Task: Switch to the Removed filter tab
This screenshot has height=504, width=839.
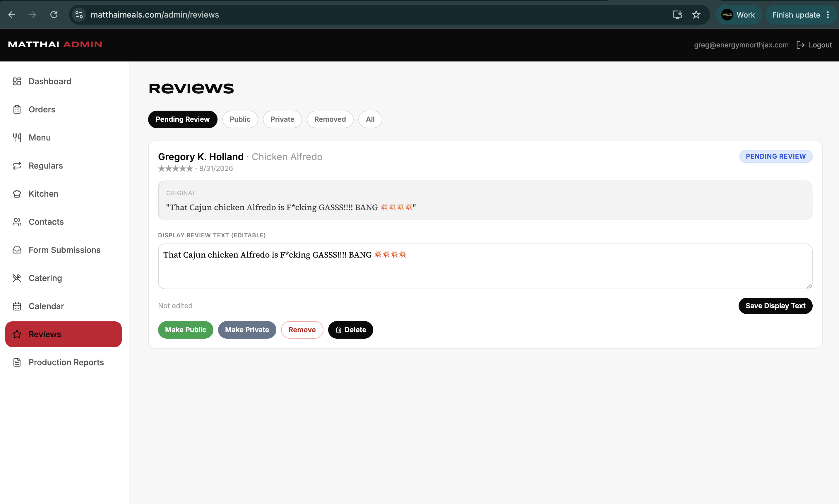Action: (330, 119)
